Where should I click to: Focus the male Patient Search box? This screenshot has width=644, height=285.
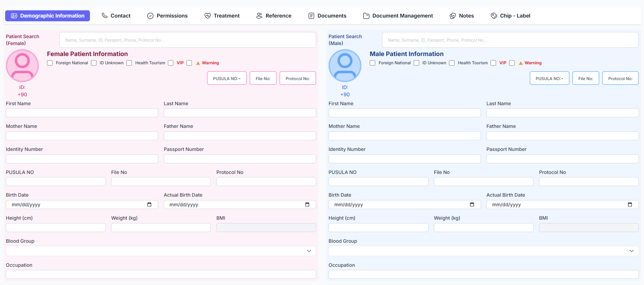510,40
